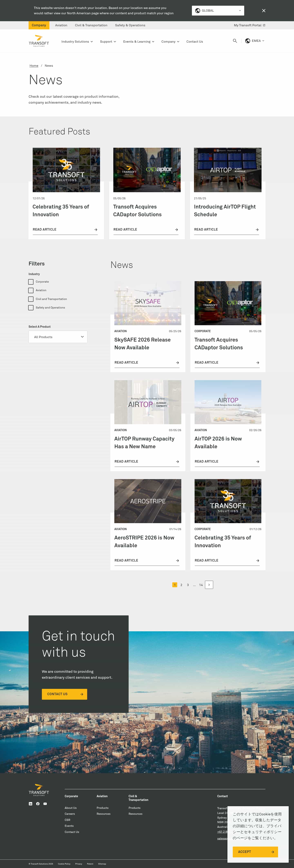This screenshot has height=868, width=294.
Task: Open Patent link in bottom bar
Action: click(90, 864)
